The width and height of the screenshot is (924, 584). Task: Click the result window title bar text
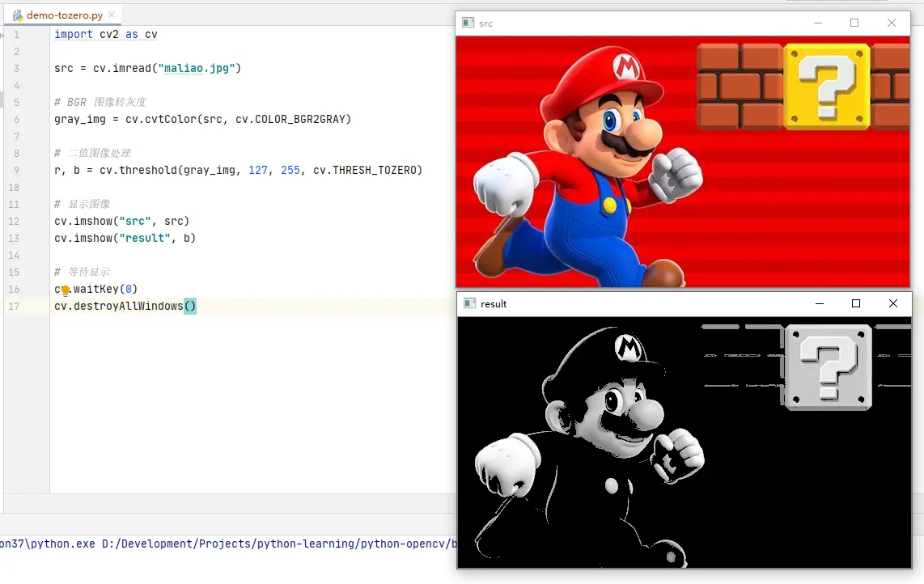pos(494,304)
